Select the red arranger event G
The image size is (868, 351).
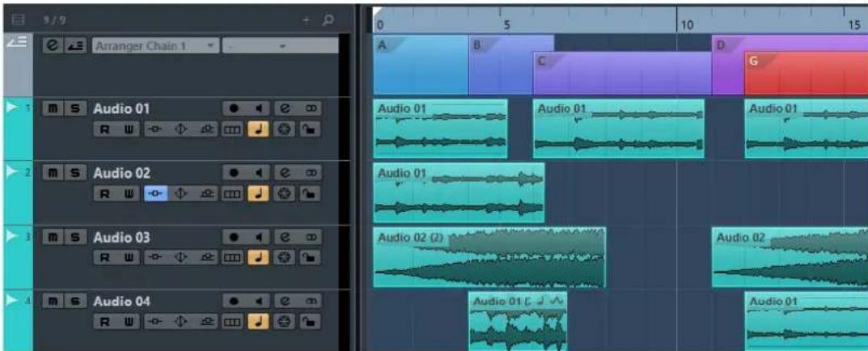[x=806, y=74]
